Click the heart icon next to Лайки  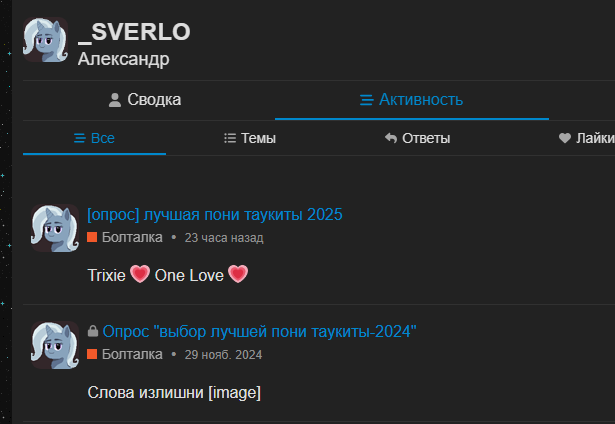[565, 138]
